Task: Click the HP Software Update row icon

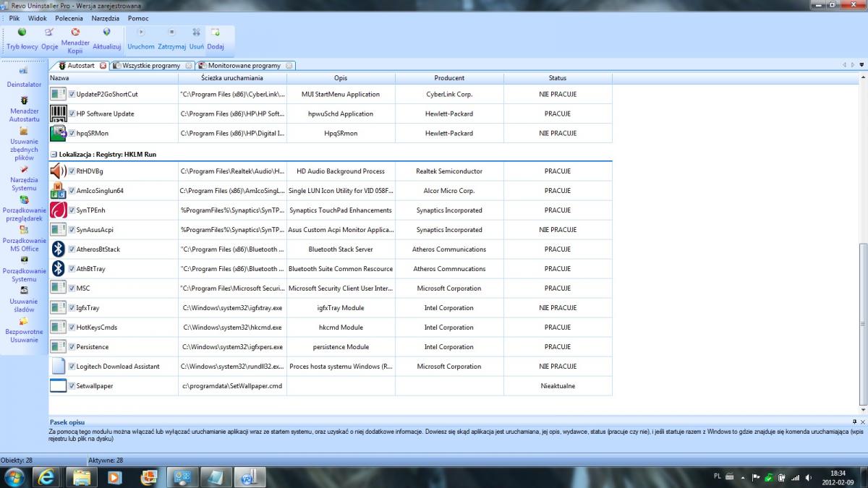Action: click(58, 114)
